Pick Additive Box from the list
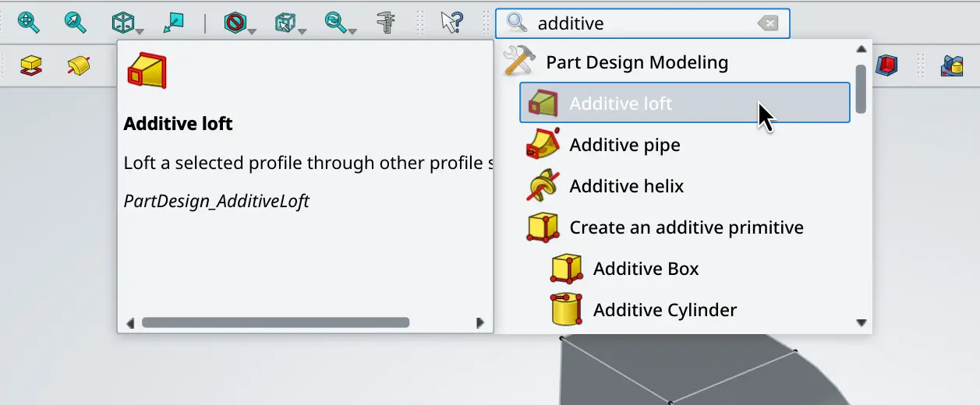 (646, 269)
